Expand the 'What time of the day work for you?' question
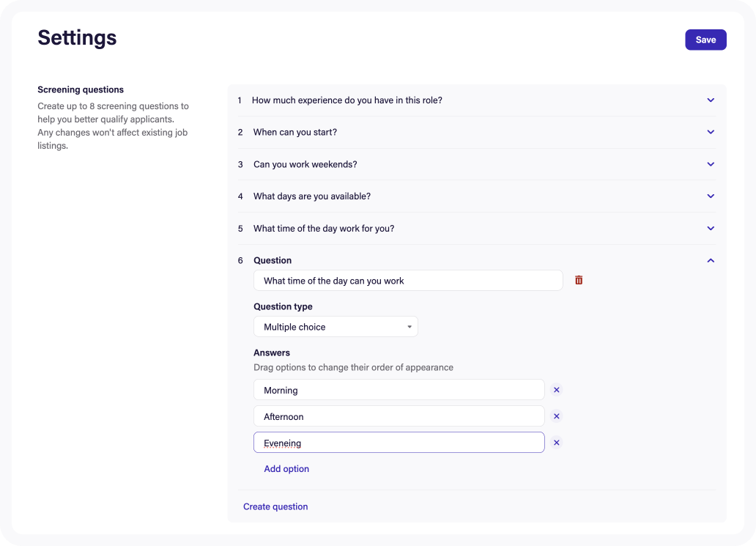 [x=709, y=228]
